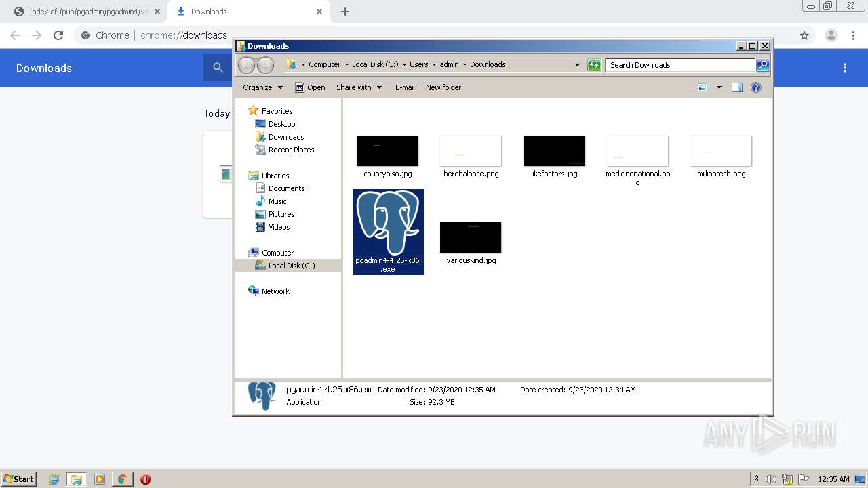
Task: Change view with the views icon
Action: [x=703, y=87]
